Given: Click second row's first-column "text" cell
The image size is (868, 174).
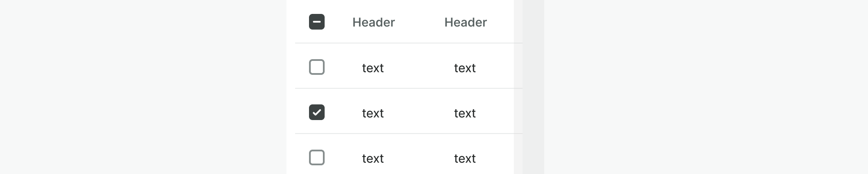Looking at the screenshot, I should (373, 113).
